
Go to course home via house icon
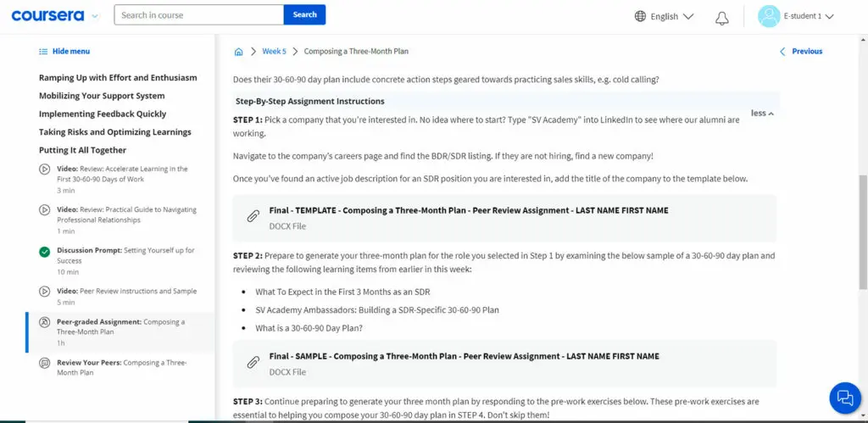238,52
